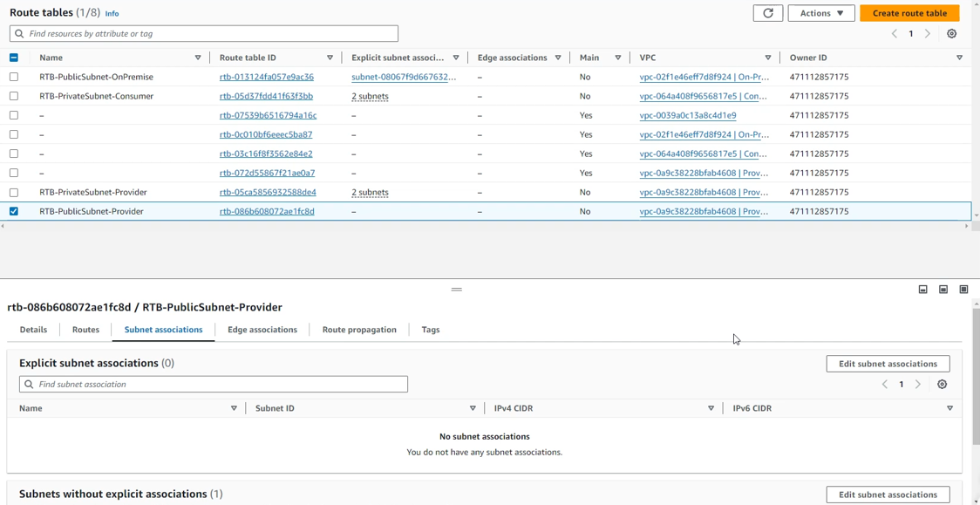
Task: Click the Find subnet association search field
Action: [x=214, y=385]
